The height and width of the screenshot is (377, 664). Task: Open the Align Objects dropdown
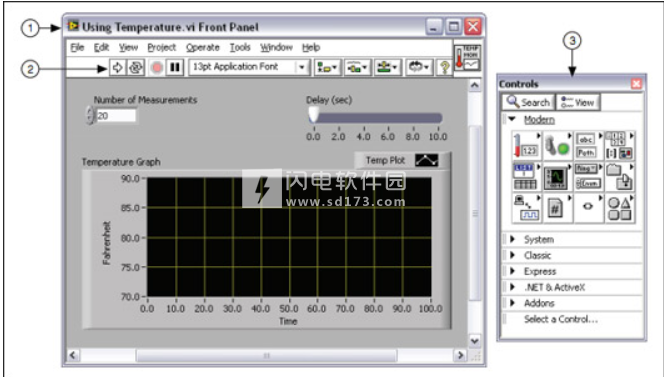pyautogui.click(x=327, y=67)
